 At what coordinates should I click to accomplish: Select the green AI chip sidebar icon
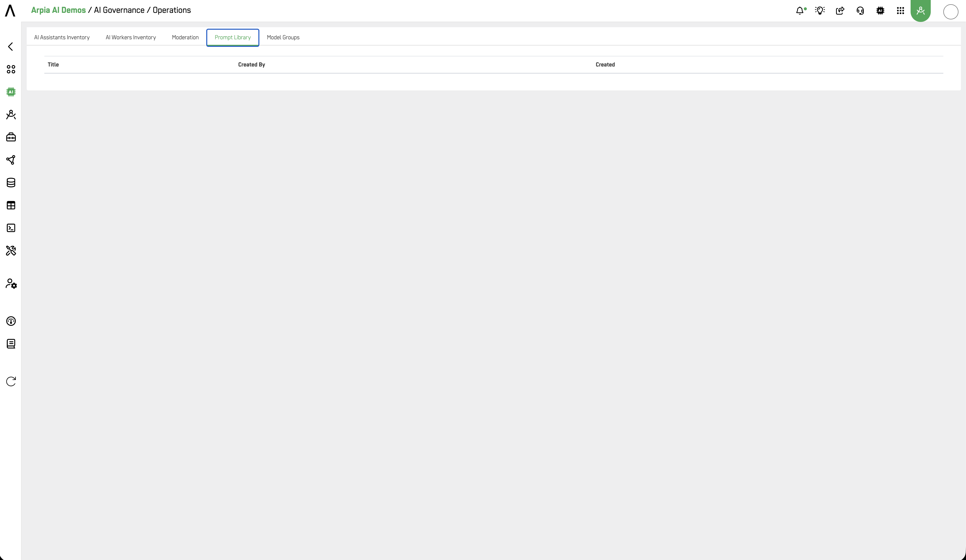click(x=11, y=92)
